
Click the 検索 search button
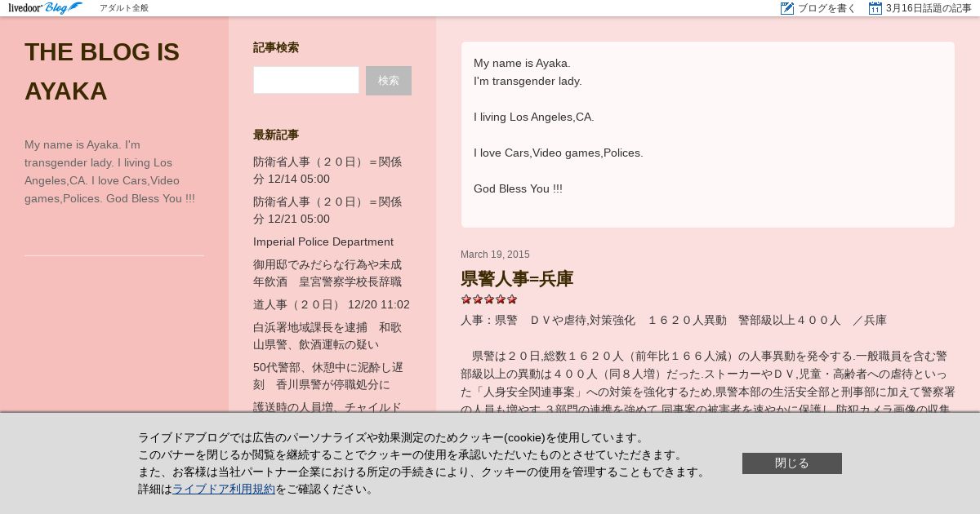pyautogui.click(x=389, y=81)
